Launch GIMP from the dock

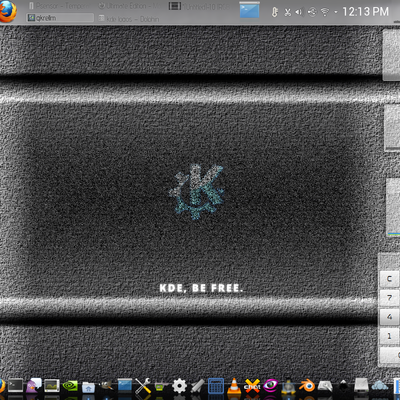pos(107,386)
